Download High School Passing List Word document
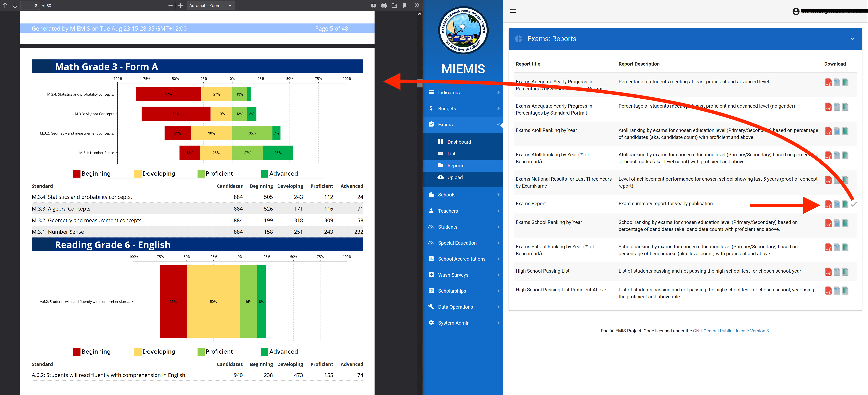 [x=837, y=272]
